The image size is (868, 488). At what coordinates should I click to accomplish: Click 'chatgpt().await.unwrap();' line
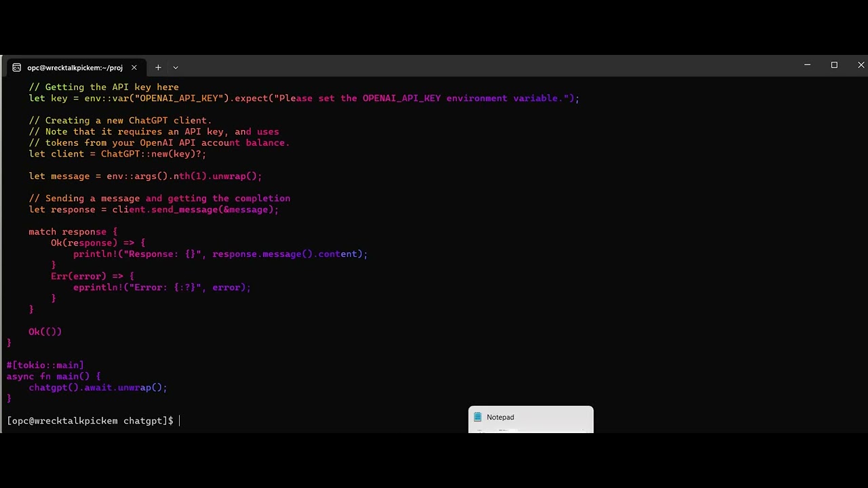point(98,388)
